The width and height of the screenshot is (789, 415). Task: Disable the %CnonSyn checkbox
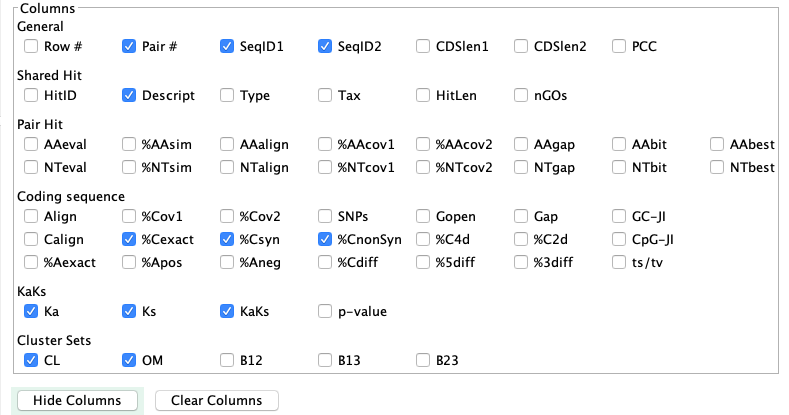coord(325,239)
